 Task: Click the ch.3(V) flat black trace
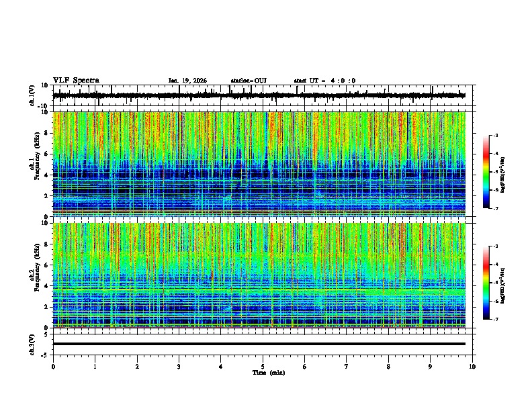pos(259,344)
